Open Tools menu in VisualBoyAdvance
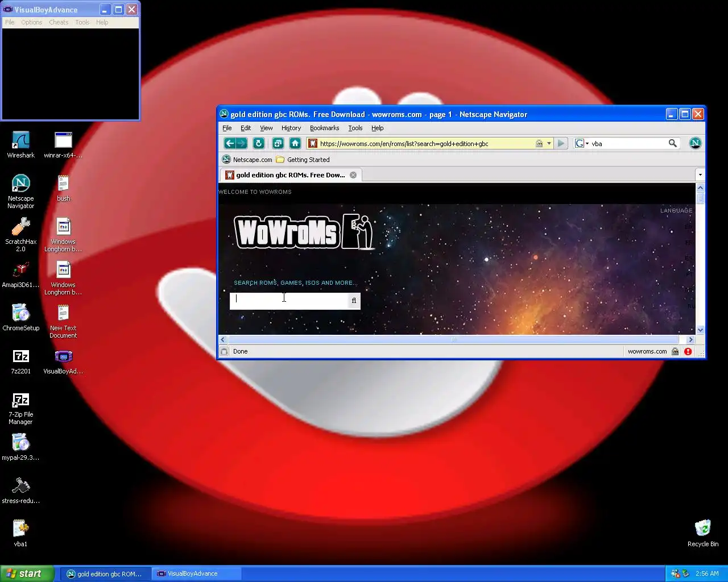 [82, 22]
